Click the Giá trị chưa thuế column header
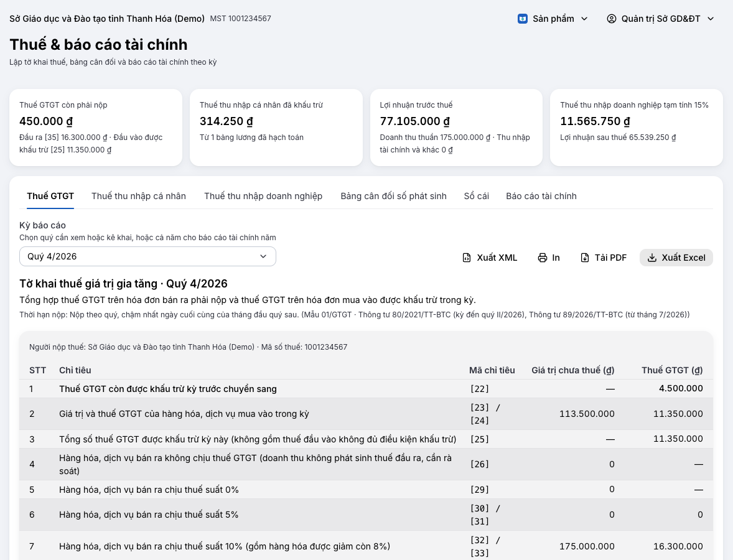The height and width of the screenshot is (560, 733). coord(572,370)
